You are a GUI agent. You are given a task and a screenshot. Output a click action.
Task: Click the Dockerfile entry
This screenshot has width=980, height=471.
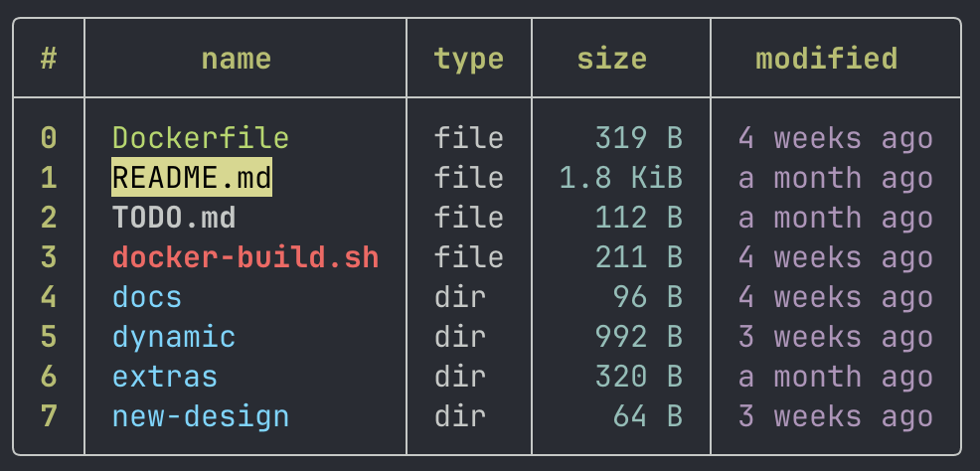(x=201, y=138)
